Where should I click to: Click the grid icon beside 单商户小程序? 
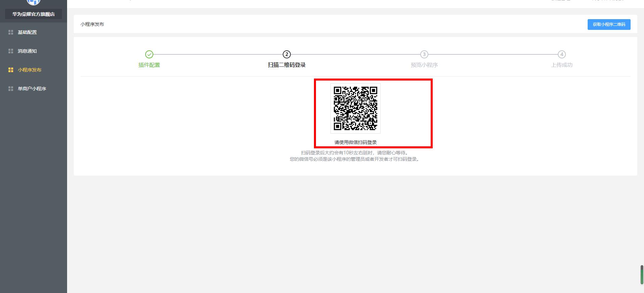point(11,89)
